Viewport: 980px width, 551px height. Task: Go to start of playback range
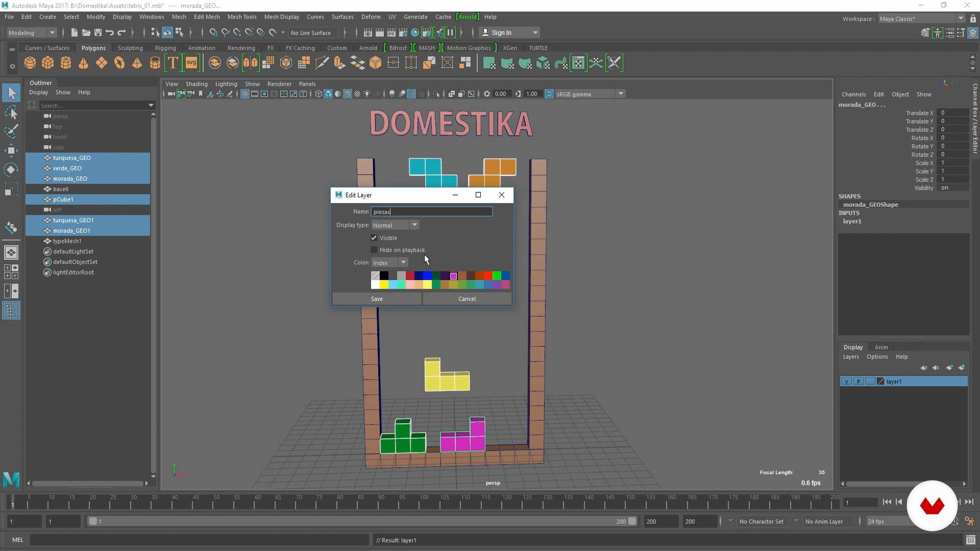click(887, 502)
